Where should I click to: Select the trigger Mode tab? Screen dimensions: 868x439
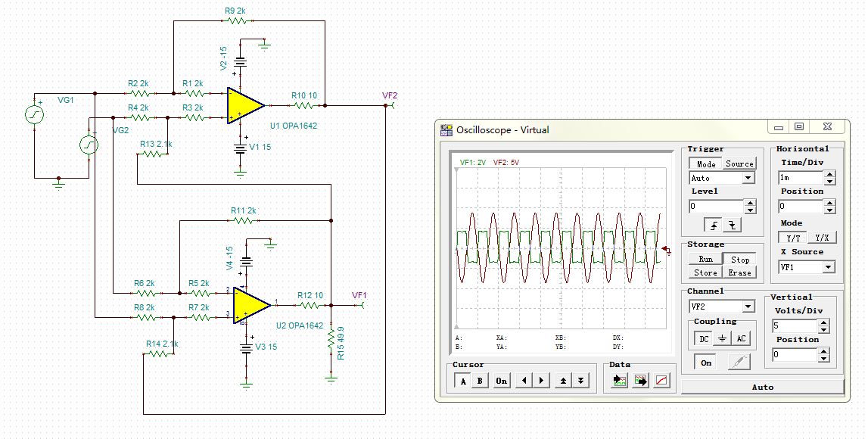(706, 163)
